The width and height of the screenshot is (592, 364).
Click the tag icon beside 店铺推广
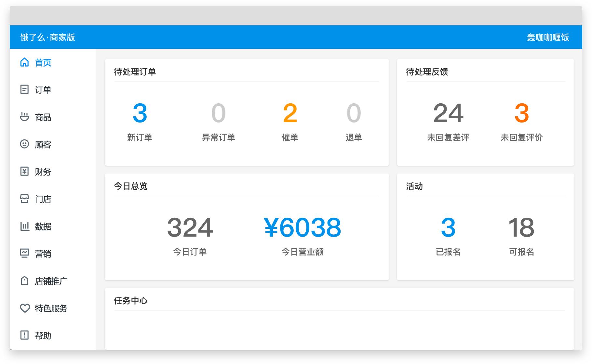tap(24, 280)
